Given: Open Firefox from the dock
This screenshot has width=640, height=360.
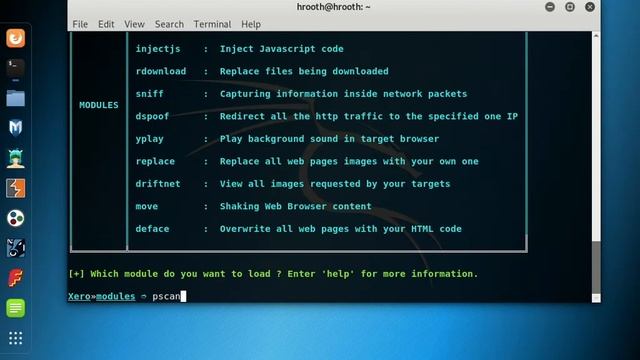Looking at the screenshot, I should (x=16, y=38).
